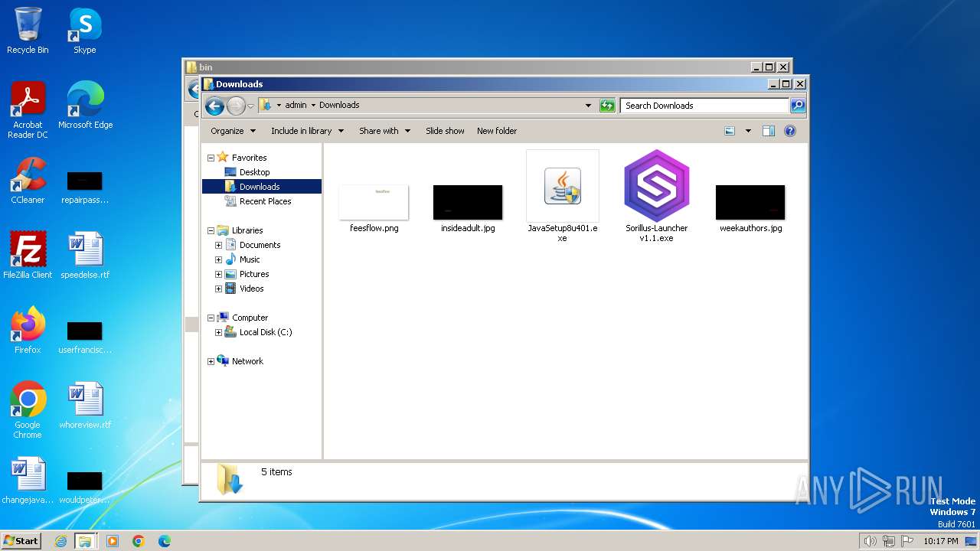980x551 pixels.
Task: Select insideadult.jpg thumbnail
Action: 468,208
